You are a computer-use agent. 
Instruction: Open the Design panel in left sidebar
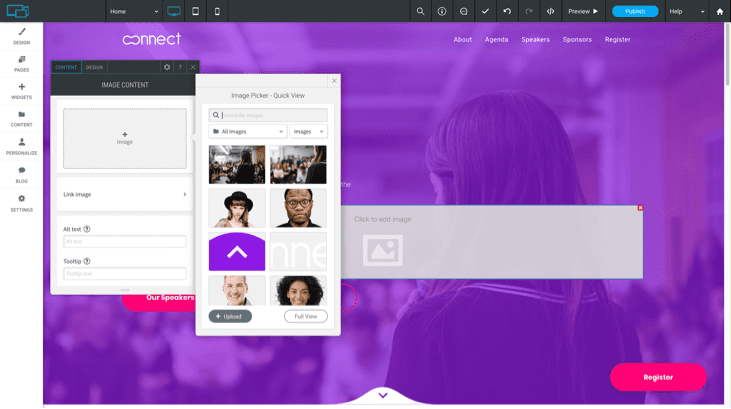[x=21, y=36]
